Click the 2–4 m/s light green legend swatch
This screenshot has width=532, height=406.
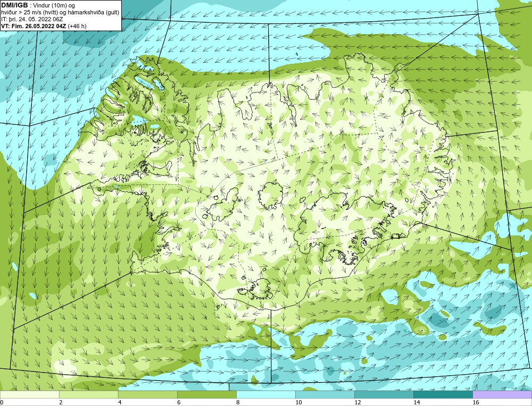click(88, 394)
